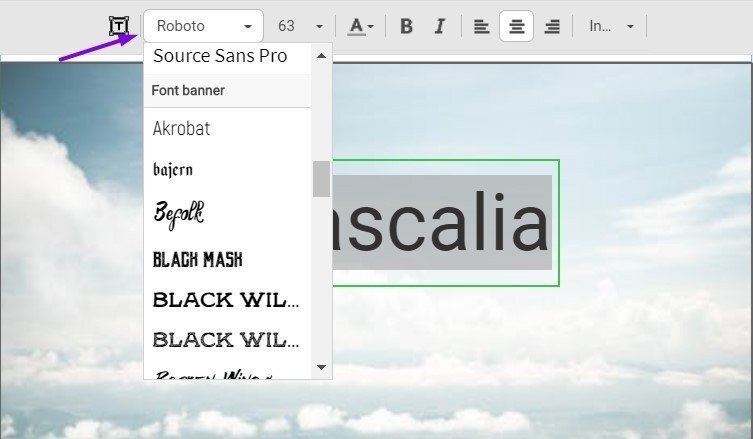Image resolution: width=753 pixels, height=439 pixels.
Task: Select the Akrobat font
Action: (181, 129)
